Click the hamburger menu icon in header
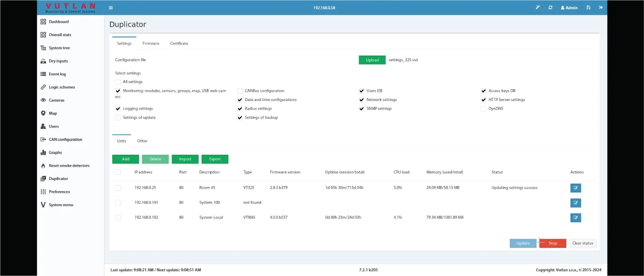This screenshot has height=276, width=644. point(111,8)
